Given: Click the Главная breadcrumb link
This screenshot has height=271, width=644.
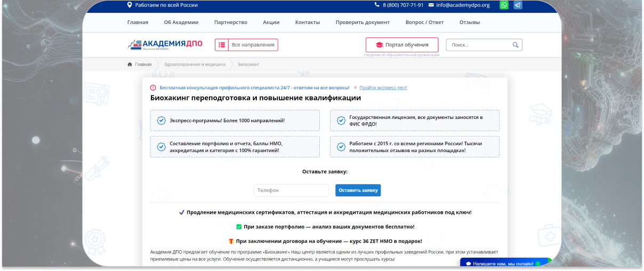Looking at the screenshot, I should point(143,64).
